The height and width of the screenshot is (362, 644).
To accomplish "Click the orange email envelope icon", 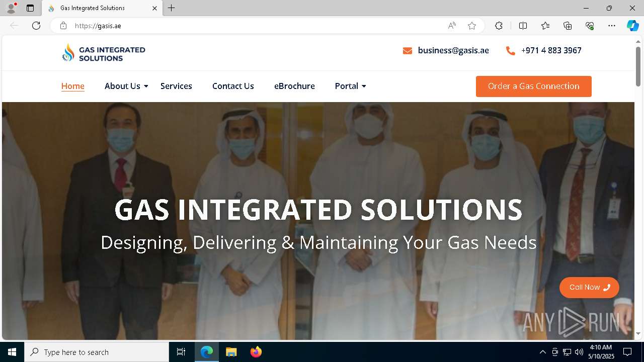I will point(408,51).
